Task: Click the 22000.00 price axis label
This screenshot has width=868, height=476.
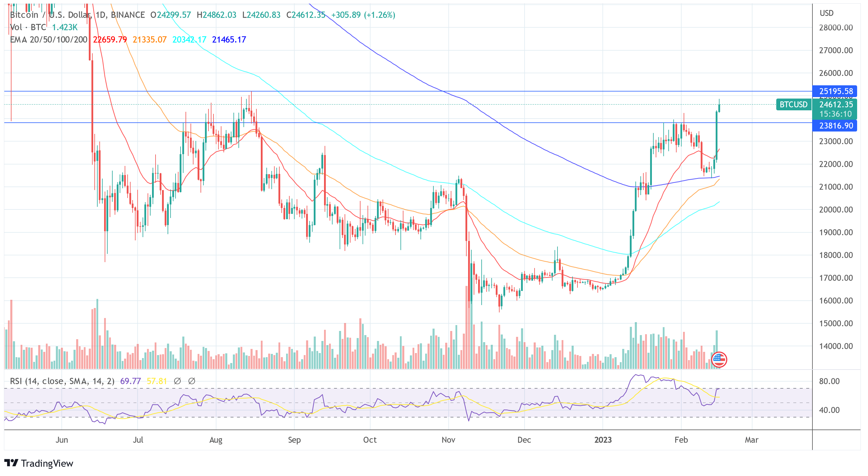Action: 836,164
